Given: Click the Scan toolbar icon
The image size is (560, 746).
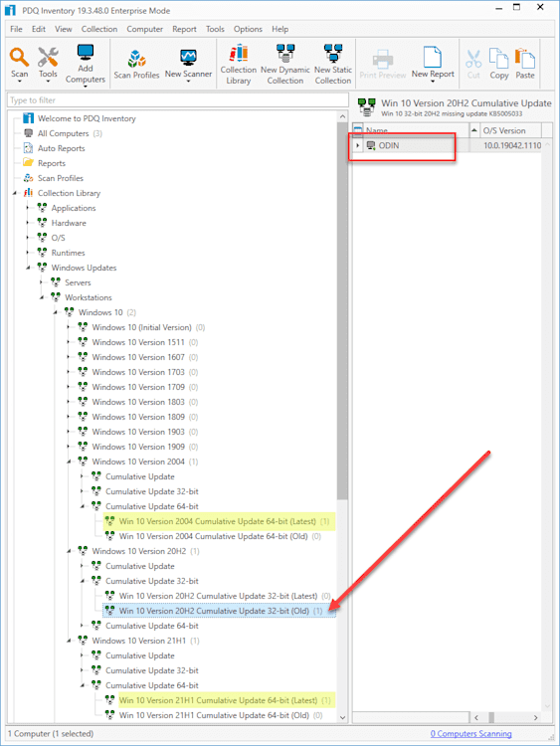Looking at the screenshot, I should [x=20, y=63].
